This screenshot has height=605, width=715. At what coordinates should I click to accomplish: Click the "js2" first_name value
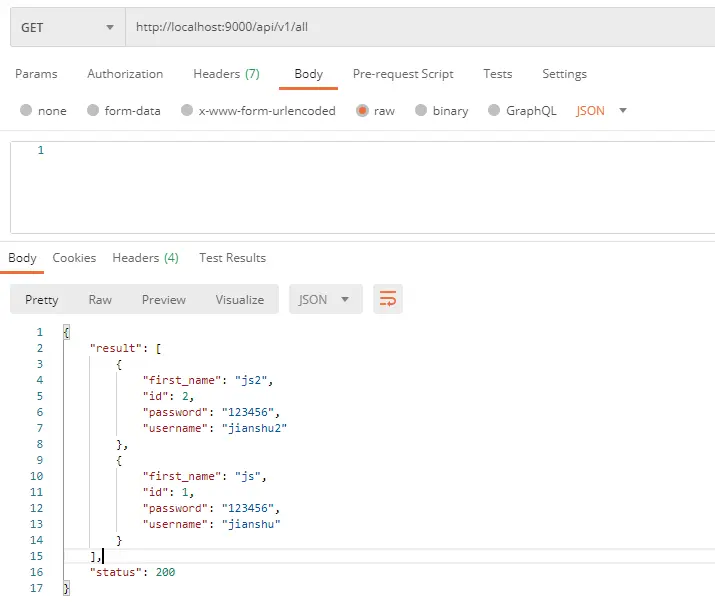click(250, 380)
